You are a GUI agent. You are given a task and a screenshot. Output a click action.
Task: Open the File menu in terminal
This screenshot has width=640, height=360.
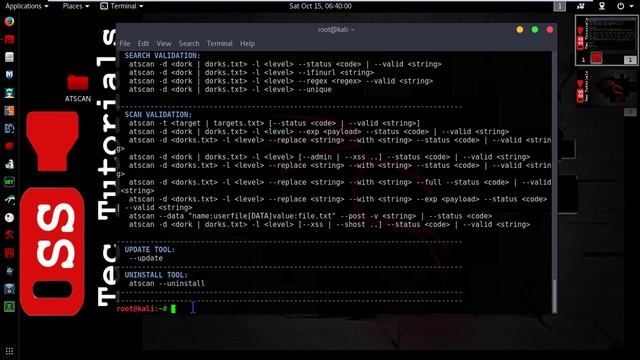click(125, 43)
